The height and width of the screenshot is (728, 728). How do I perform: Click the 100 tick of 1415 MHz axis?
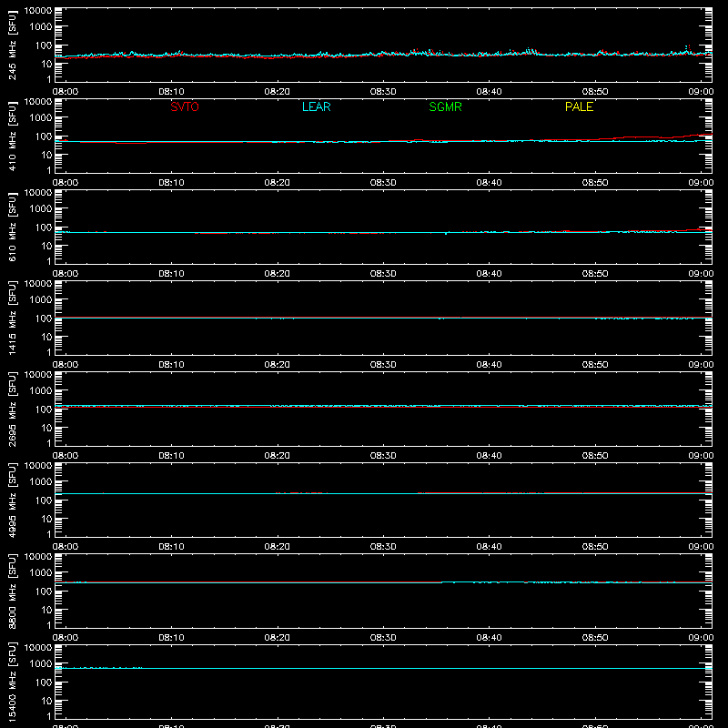click(x=44, y=318)
